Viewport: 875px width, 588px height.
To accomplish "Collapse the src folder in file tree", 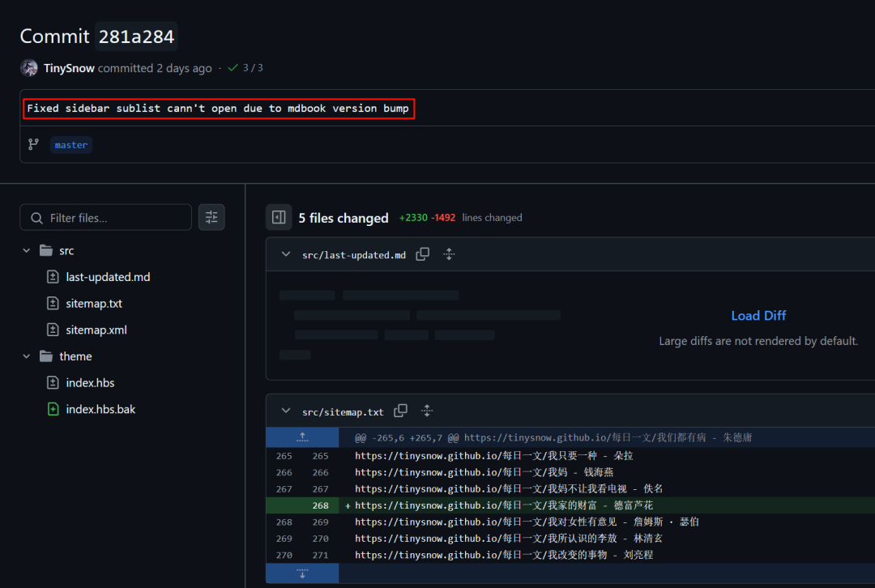I will 27,251.
